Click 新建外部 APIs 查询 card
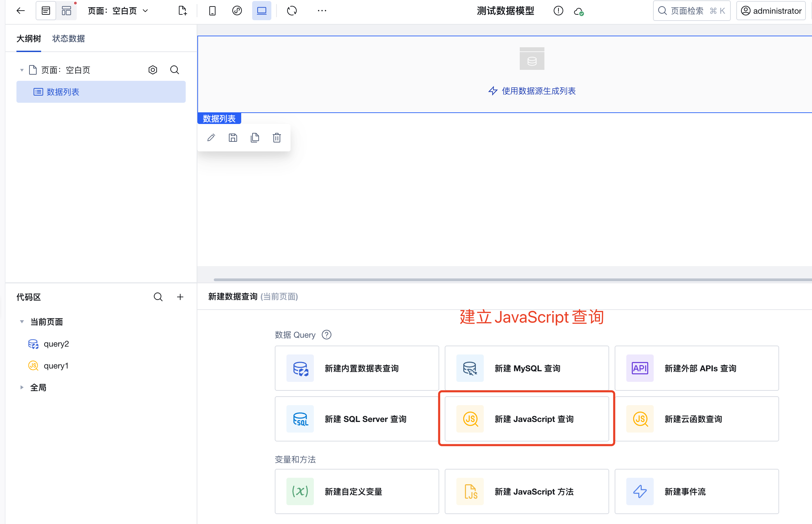The width and height of the screenshot is (812, 524). click(x=697, y=368)
